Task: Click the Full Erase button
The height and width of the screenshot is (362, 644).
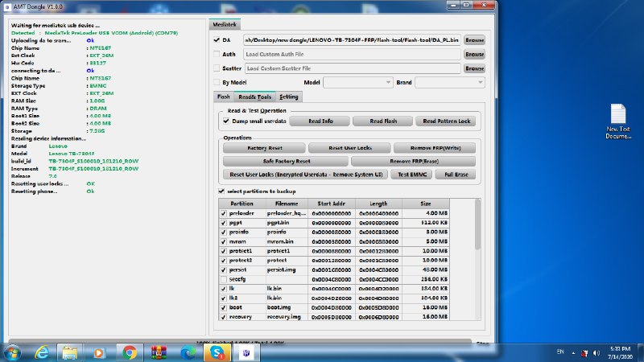Action: 456,175
